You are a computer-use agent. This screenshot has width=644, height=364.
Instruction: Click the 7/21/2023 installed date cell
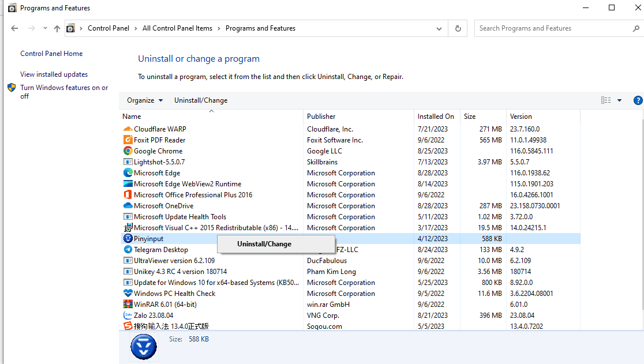(x=432, y=129)
